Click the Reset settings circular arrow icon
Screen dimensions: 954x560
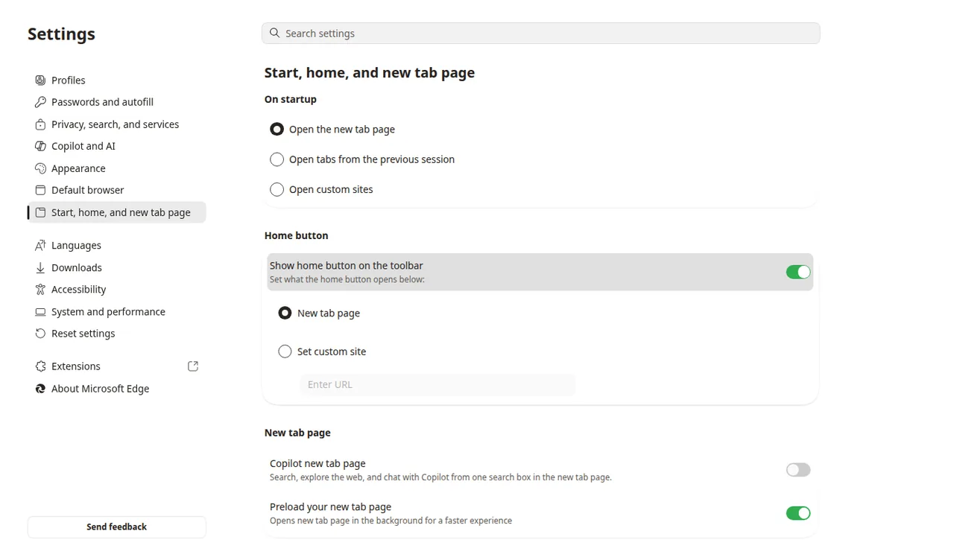tap(40, 334)
